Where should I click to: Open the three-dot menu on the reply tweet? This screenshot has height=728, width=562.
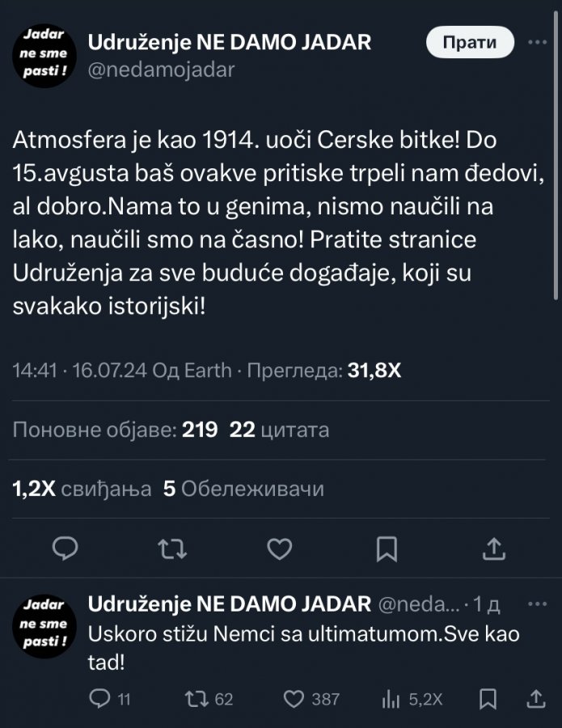[537, 604]
